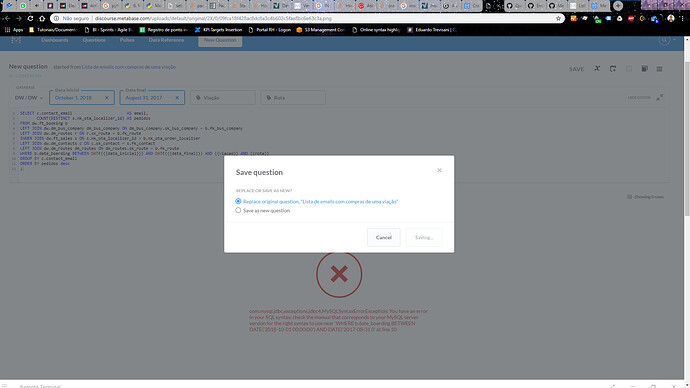Open the data reference book icon

(x=644, y=69)
